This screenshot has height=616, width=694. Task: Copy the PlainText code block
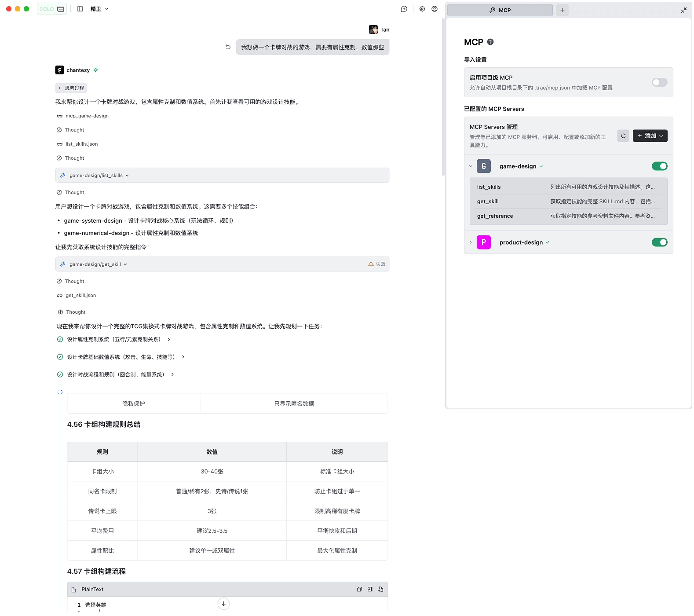point(359,589)
